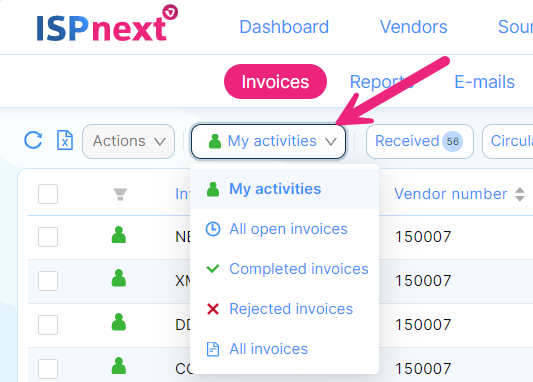This screenshot has height=382, width=533.
Task: Collapse the My activities dropdown button
Action: [269, 141]
